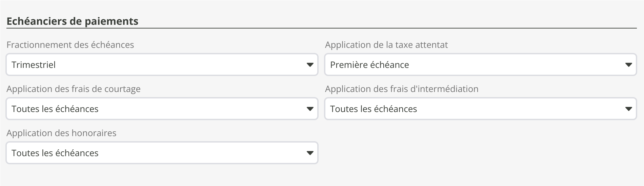This screenshot has width=644, height=186.
Task: Click the arrow icon beside Première échéance
Action: 628,65
